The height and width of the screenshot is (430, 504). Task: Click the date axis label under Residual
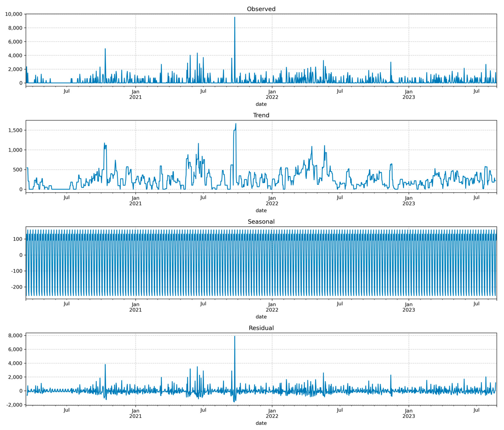point(261,423)
